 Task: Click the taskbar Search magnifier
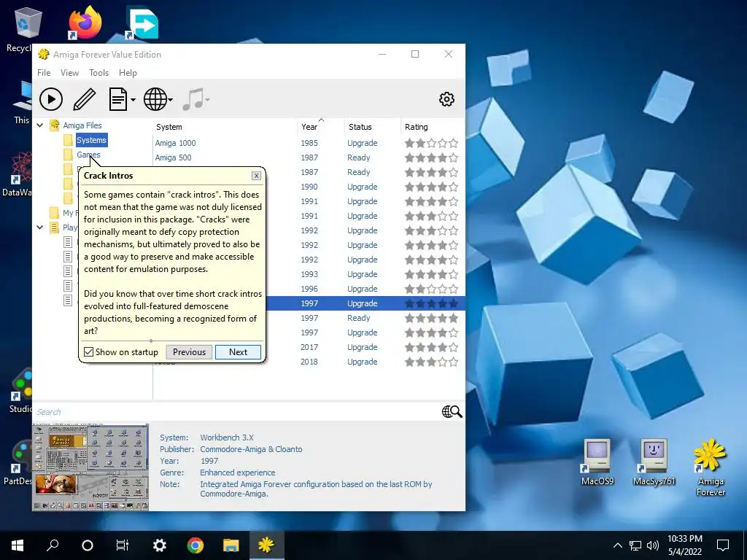53,545
